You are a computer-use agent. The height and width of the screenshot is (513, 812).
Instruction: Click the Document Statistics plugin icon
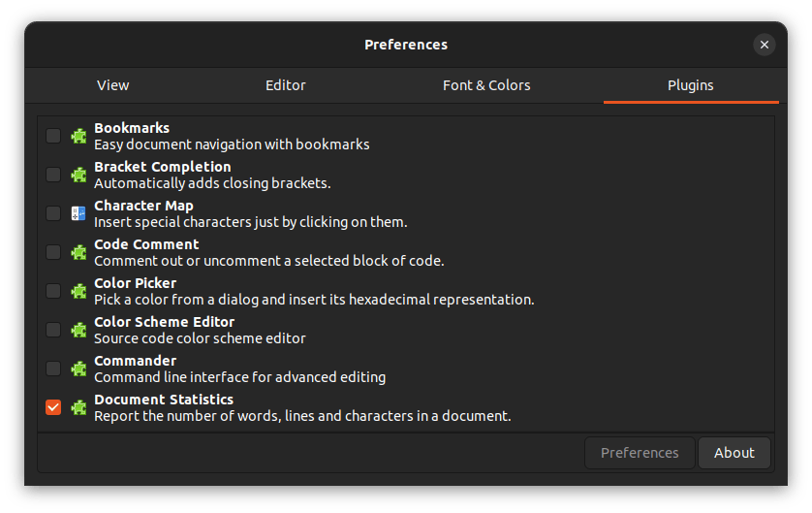pyautogui.click(x=78, y=407)
